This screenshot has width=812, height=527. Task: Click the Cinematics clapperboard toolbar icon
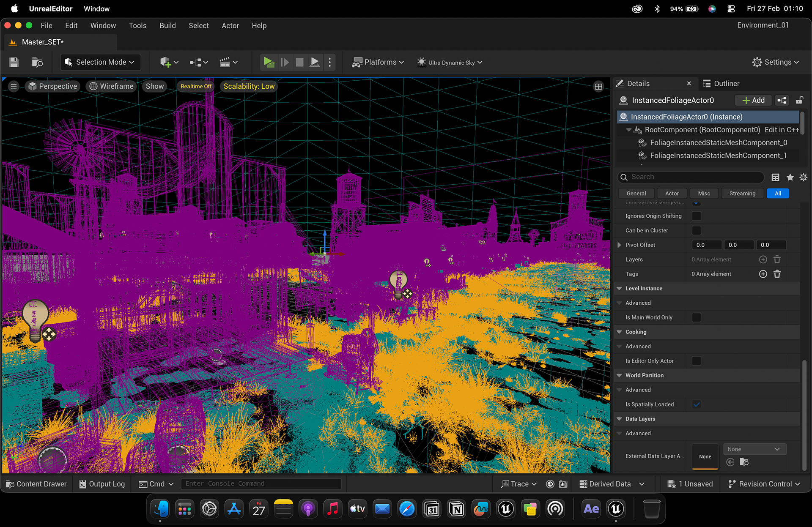pyautogui.click(x=228, y=62)
